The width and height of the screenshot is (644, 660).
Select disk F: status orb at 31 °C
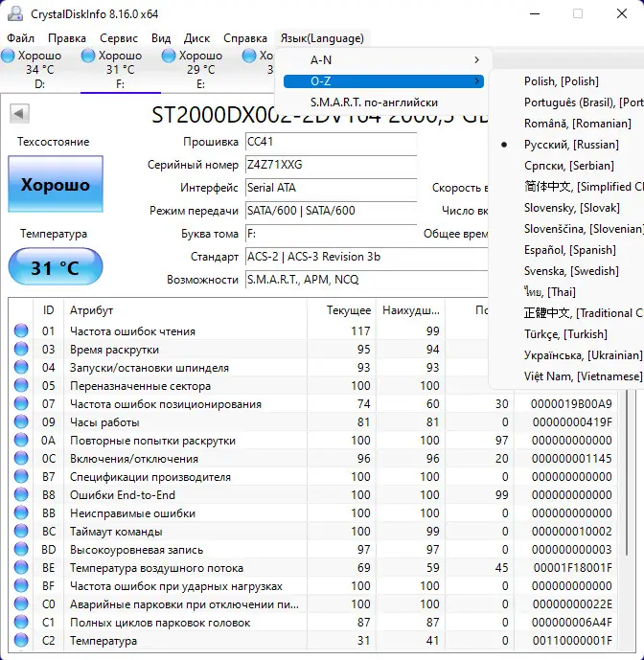point(88,56)
